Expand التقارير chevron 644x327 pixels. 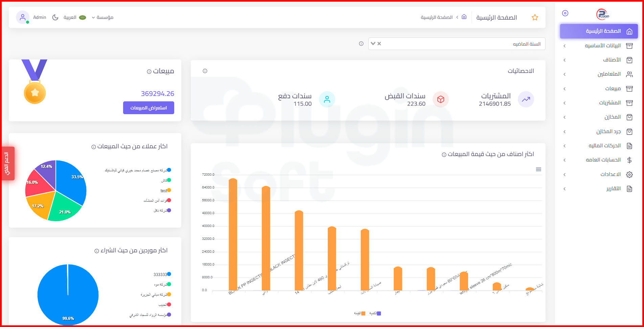tap(565, 189)
